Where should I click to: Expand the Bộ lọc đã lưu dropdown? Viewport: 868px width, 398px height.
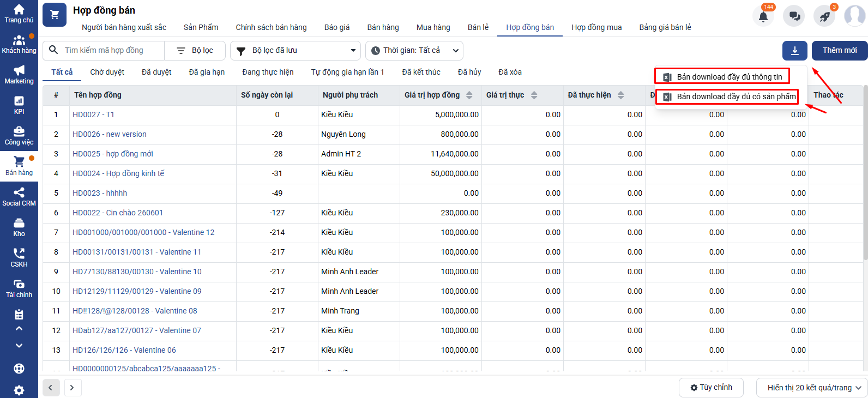(x=296, y=51)
